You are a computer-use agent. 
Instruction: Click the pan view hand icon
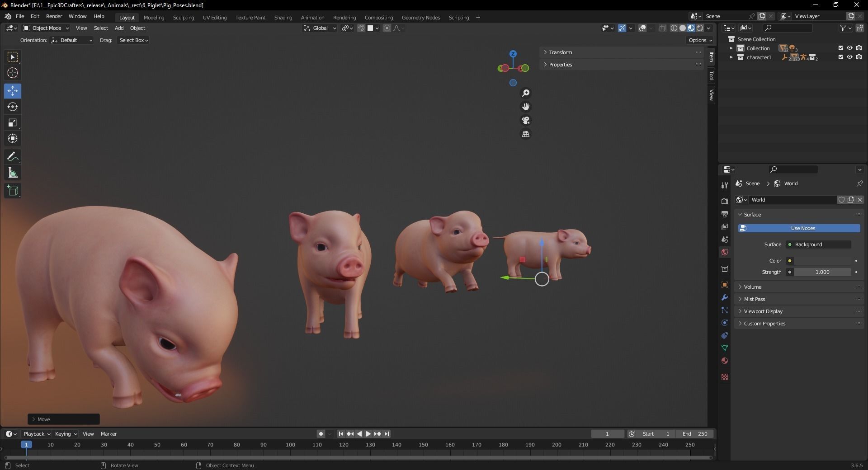526,107
